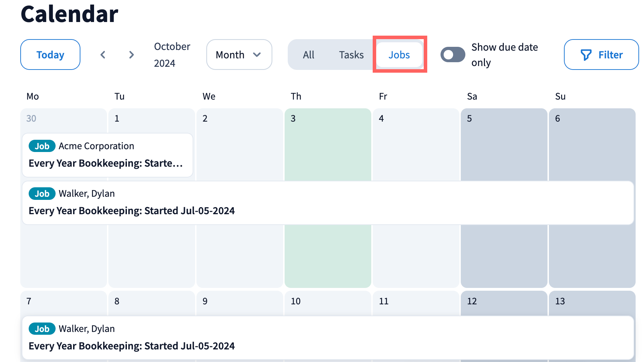
Task: Click the Friday October 4 cell
Action: 416,255
